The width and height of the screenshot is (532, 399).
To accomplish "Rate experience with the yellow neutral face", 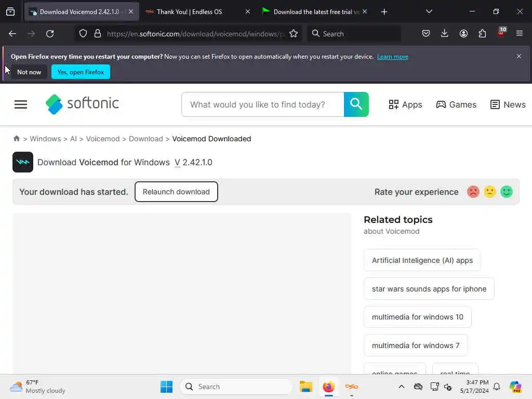I will 489,192.
